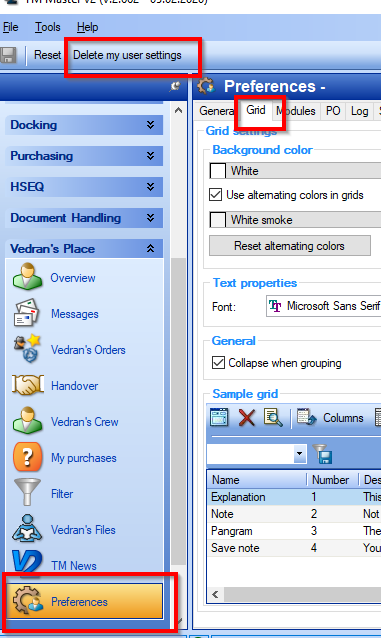
Task: Click Delete my user settings
Action: (127, 55)
